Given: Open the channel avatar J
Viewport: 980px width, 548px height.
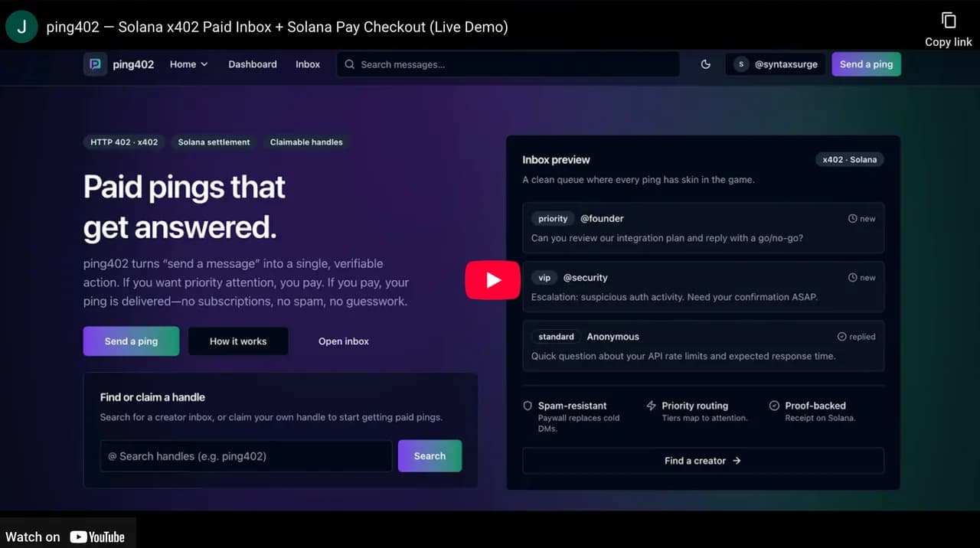Looking at the screenshot, I should (21, 27).
